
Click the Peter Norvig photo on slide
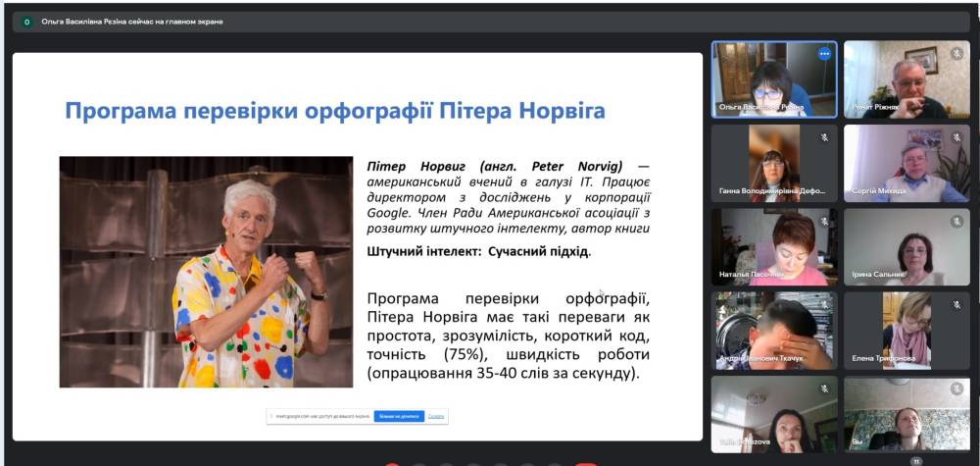[206, 272]
